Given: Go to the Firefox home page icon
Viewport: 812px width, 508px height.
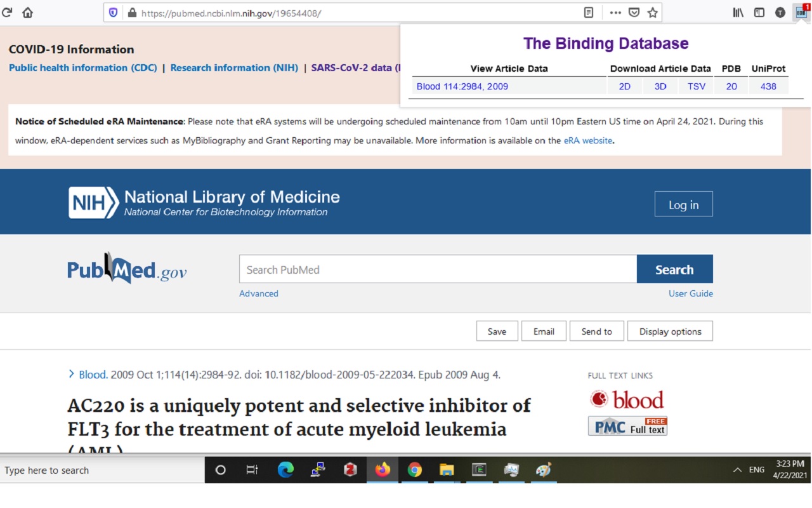Looking at the screenshot, I should (x=27, y=12).
